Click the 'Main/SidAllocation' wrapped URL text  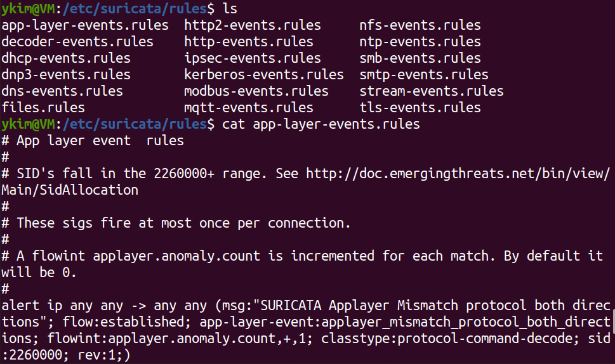coord(70,190)
